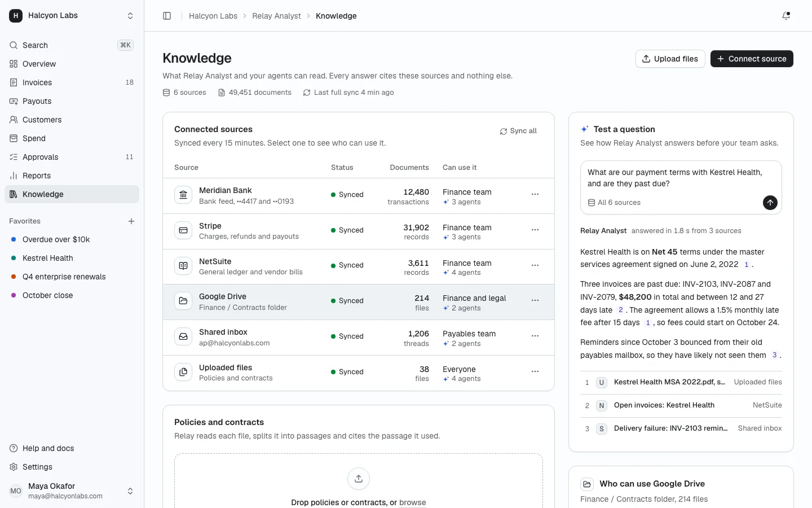
Task: Click the Connect source button
Action: click(752, 59)
